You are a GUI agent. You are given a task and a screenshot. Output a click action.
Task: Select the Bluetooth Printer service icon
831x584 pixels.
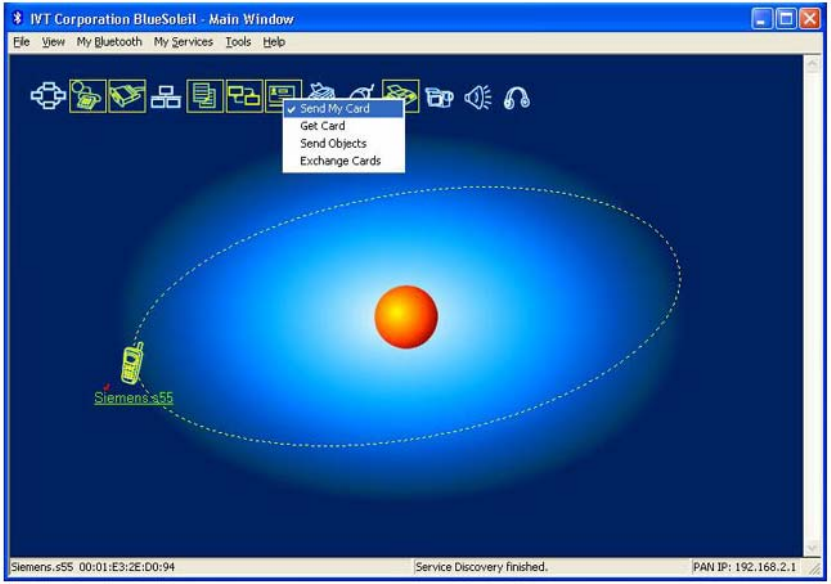point(323,90)
